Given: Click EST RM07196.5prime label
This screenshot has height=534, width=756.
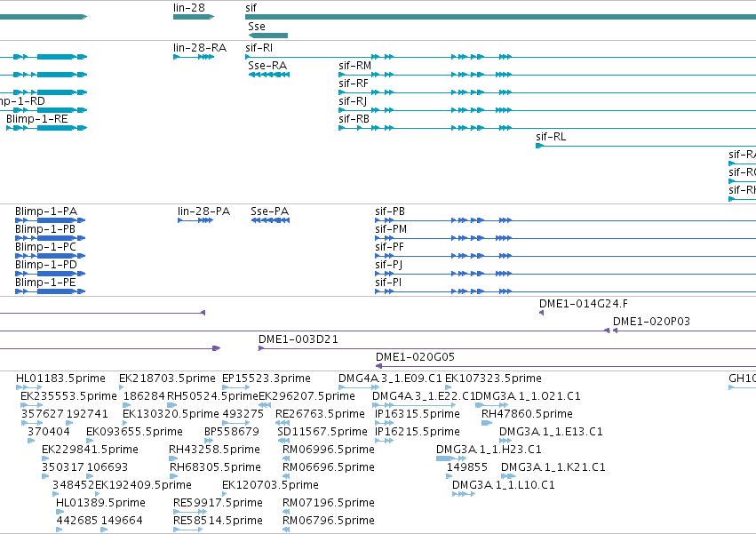Looking at the screenshot, I should [329, 503].
